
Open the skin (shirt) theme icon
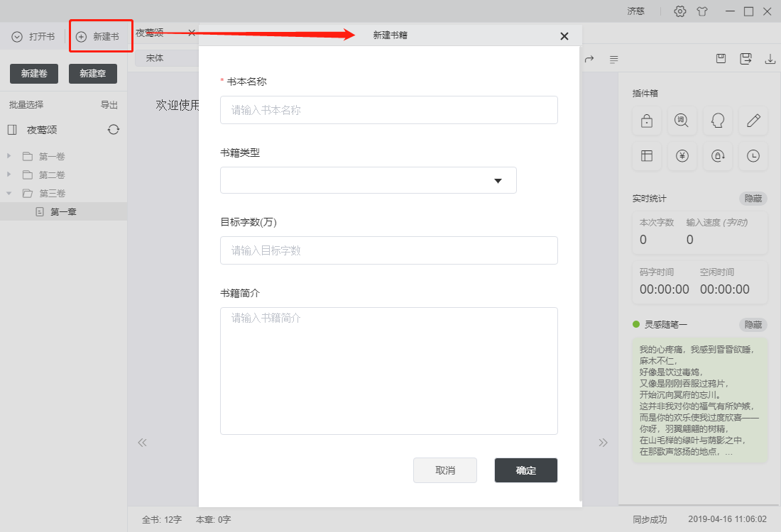point(702,11)
